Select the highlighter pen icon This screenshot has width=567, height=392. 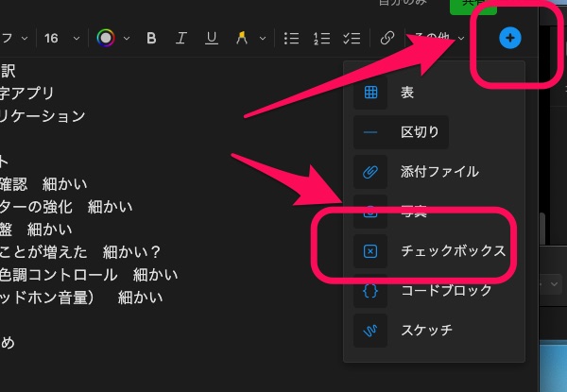[242, 39]
